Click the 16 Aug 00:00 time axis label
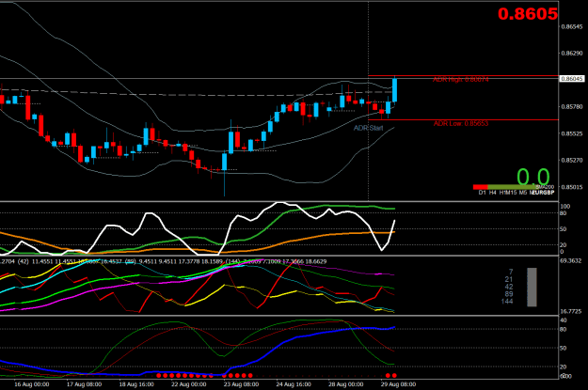588x390 pixels. [x=31, y=384]
